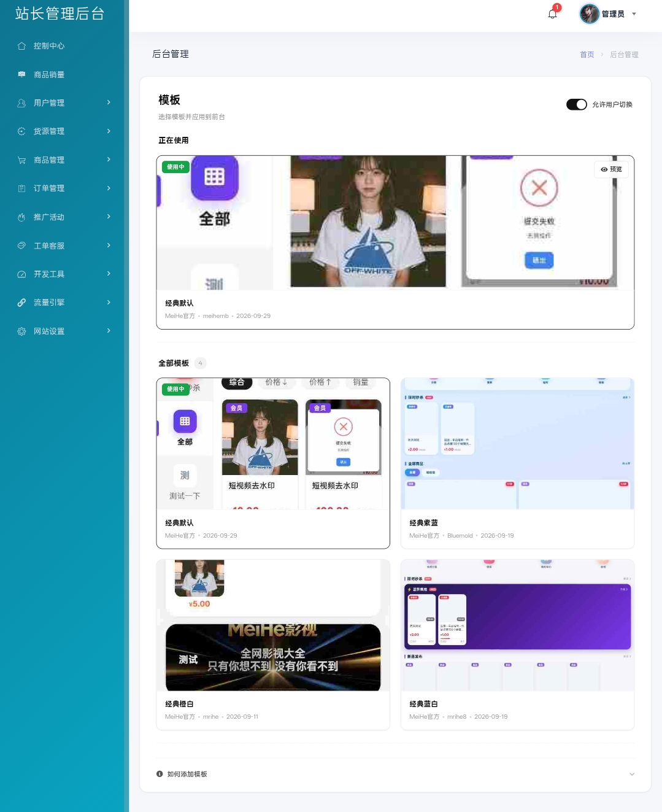Expand 货源管理 submenu chevron
662x812 pixels.
point(109,131)
